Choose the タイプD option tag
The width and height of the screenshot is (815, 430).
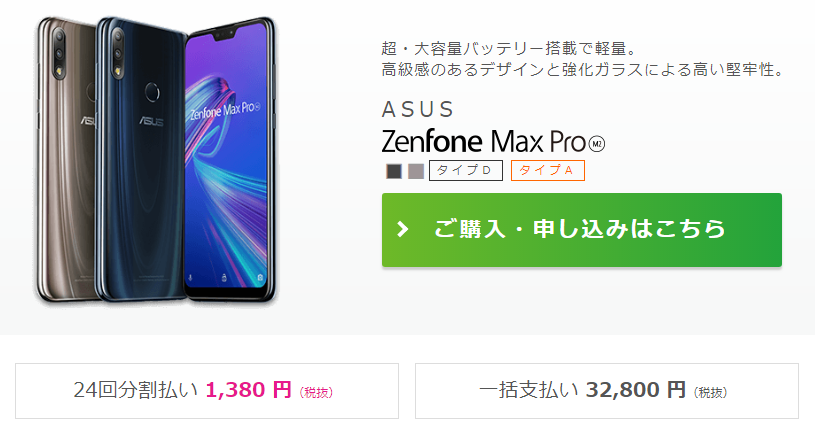[466, 171]
